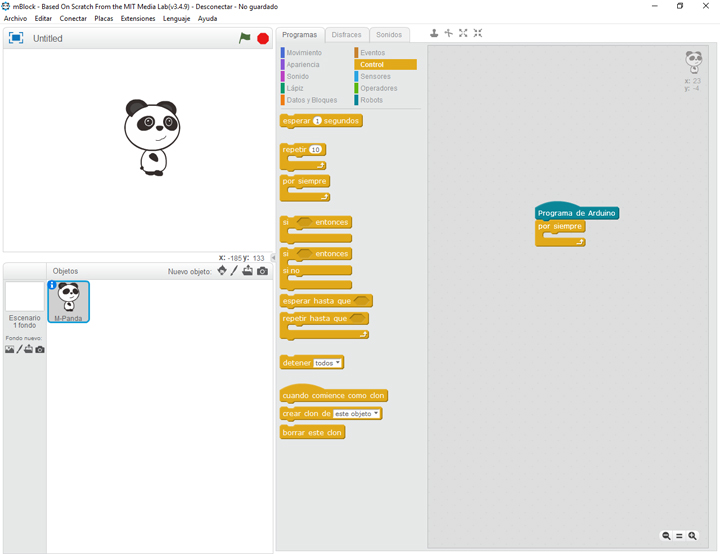The image size is (720, 554).
Task: Toggle fullscreen stage presentation mode
Action: click(x=16, y=38)
